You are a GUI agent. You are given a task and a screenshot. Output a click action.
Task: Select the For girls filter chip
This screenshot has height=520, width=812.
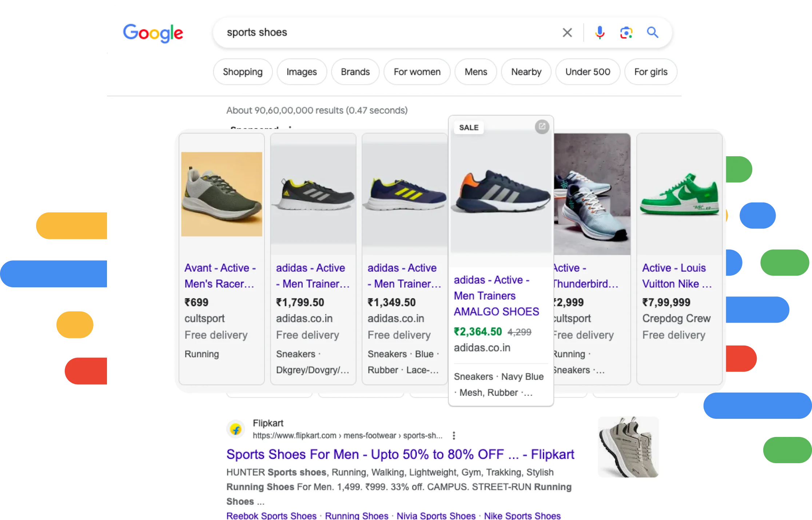click(x=651, y=72)
